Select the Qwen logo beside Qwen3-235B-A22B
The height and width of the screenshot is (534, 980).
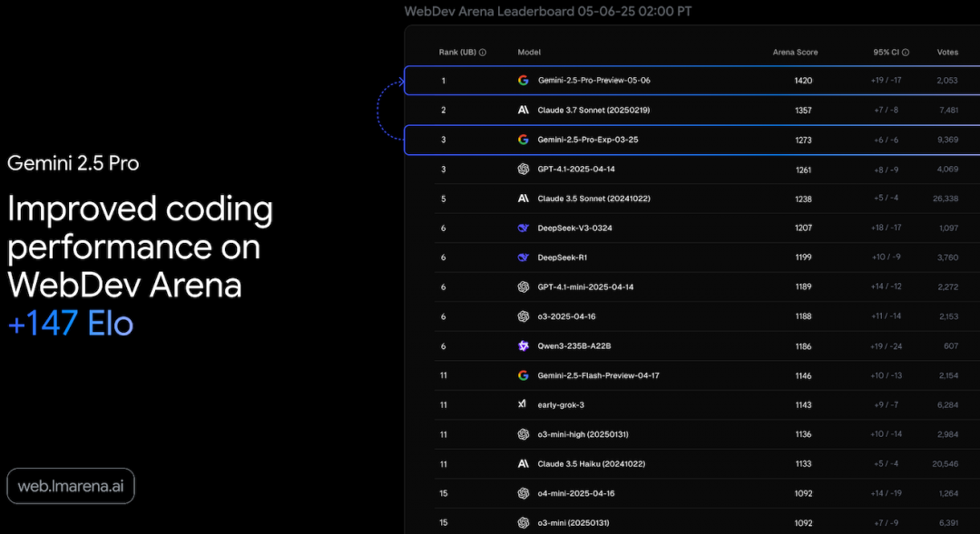524,346
